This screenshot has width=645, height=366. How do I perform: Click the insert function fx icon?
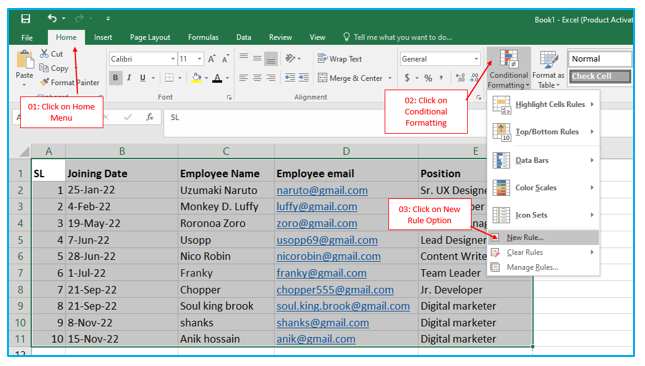[150, 117]
